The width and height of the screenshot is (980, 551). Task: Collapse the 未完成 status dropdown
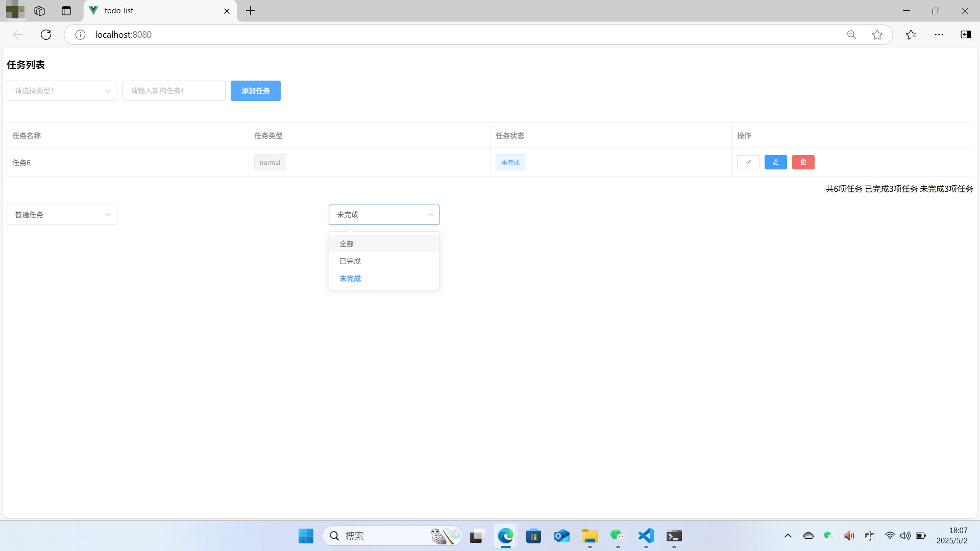point(384,215)
